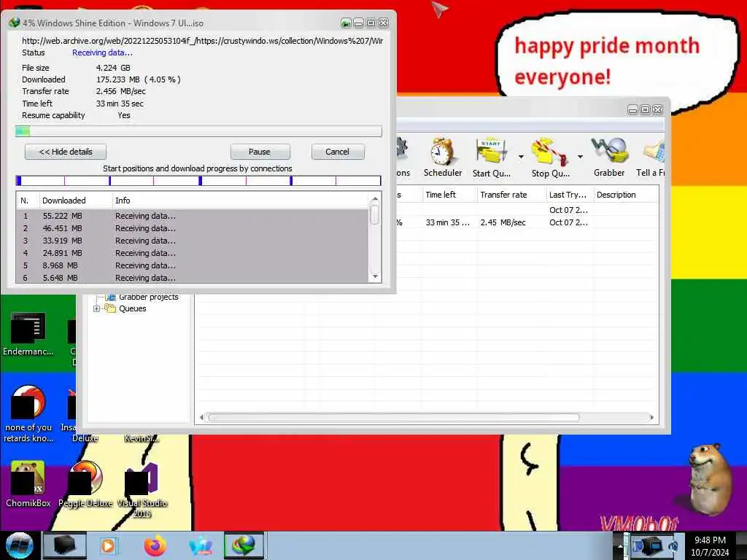The width and height of the screenshot is (747, 560).
Task: Click the '175.233 MB ( 4.05 % )' downloaded value
Action: coord(139,79)
